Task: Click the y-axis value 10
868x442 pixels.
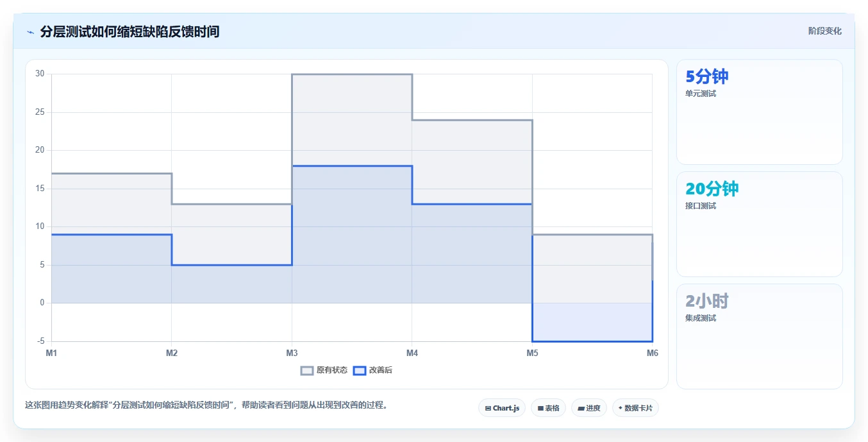Action: coord(40,226)
